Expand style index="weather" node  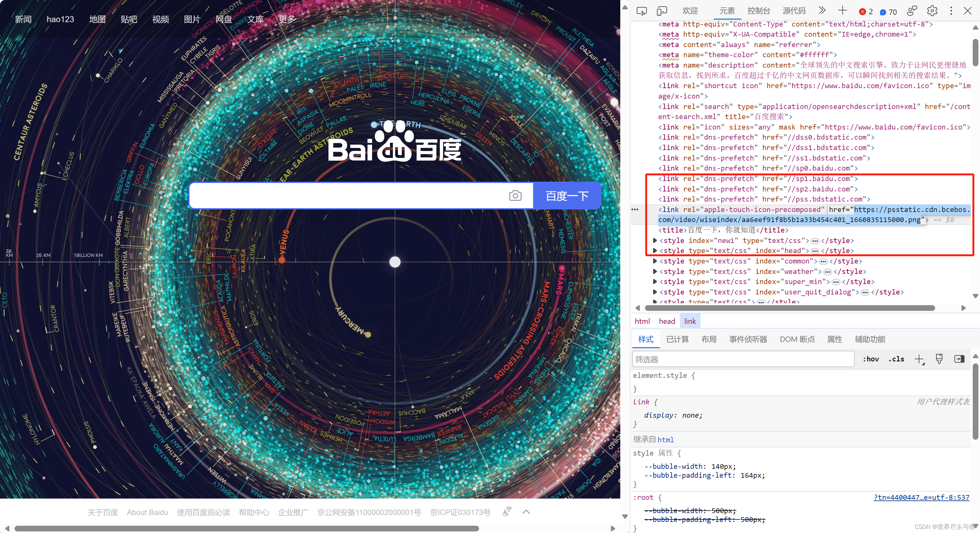(x=655, y=271)
